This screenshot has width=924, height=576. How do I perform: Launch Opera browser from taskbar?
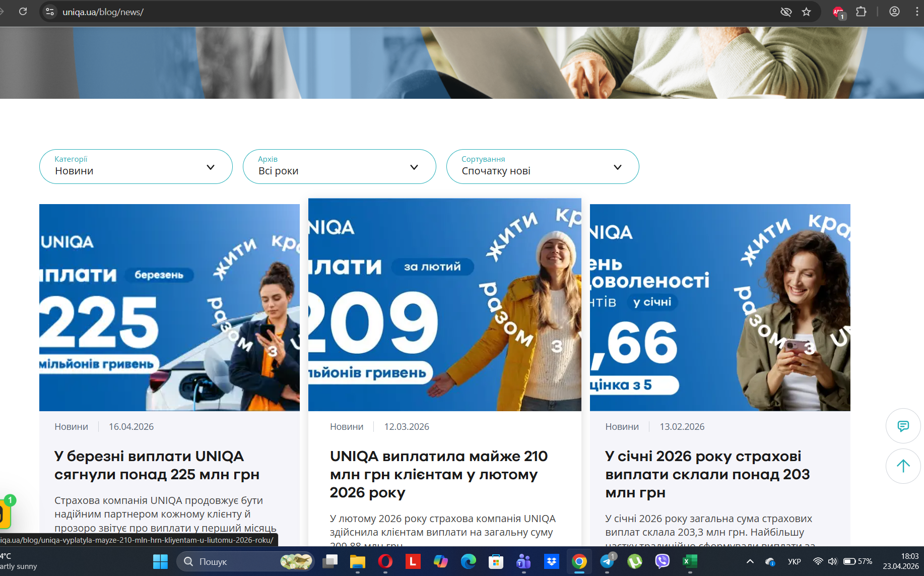pyautogui.click(x=385, y=561)
